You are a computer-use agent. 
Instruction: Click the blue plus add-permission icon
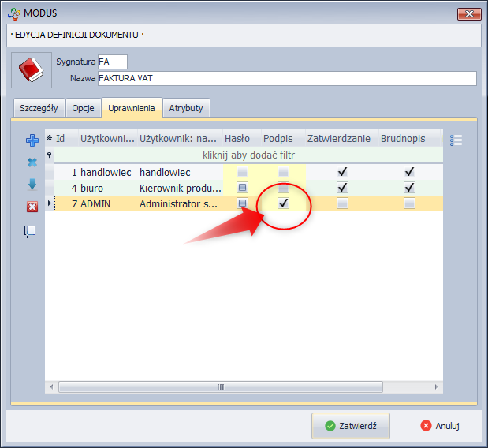click(32, 140)
